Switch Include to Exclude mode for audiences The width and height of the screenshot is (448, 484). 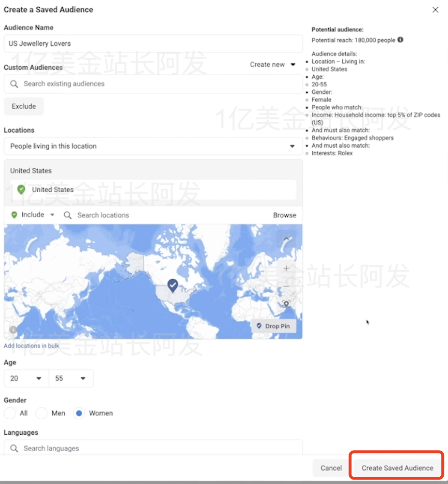(24, 106)
